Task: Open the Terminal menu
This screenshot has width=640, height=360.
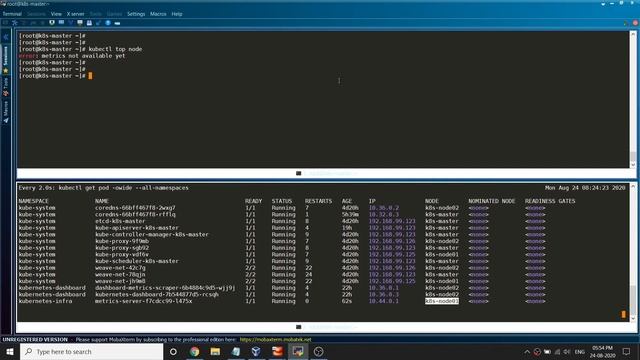Action: coord(12,14)
